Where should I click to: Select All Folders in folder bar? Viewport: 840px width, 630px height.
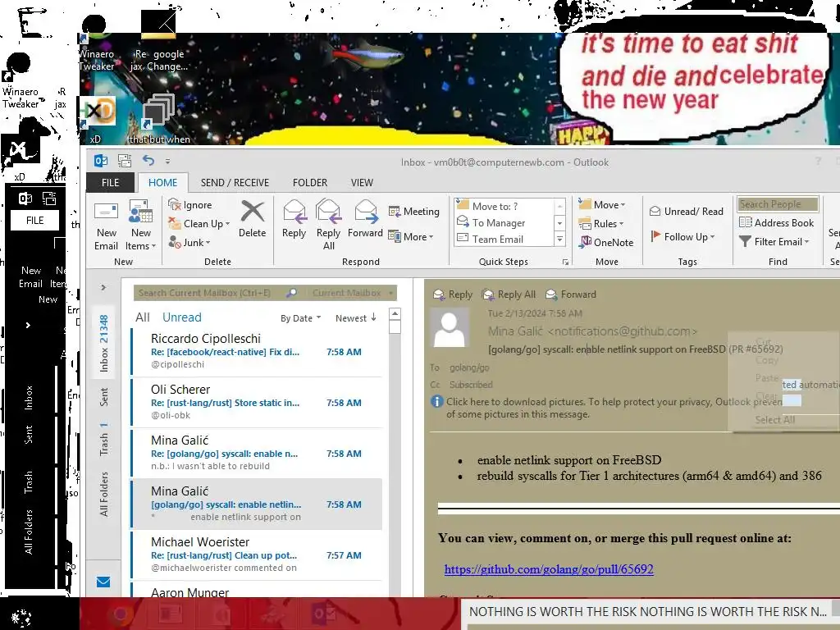coord(104,494)
